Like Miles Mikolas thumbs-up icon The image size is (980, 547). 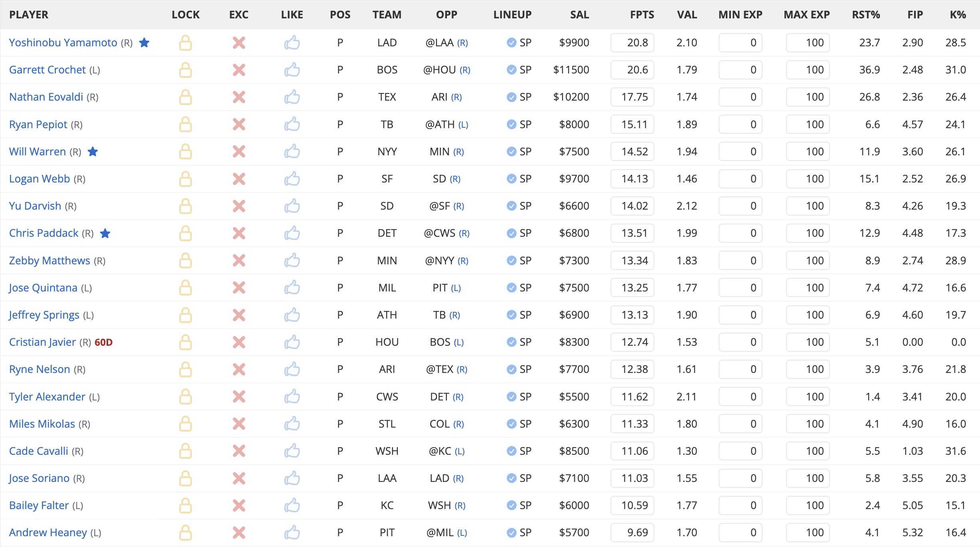click(292, 424)
